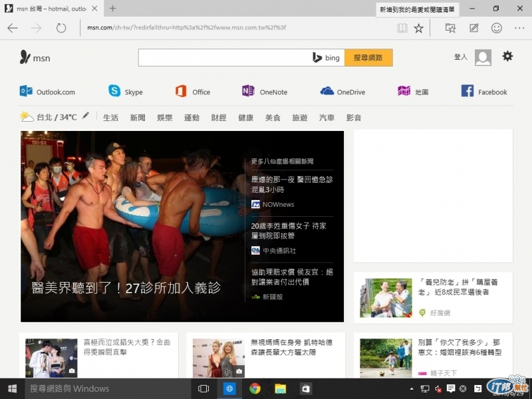Click the child playing soccer thumbnail
Screen dimensions: 532x399
[x=386, y=358]
